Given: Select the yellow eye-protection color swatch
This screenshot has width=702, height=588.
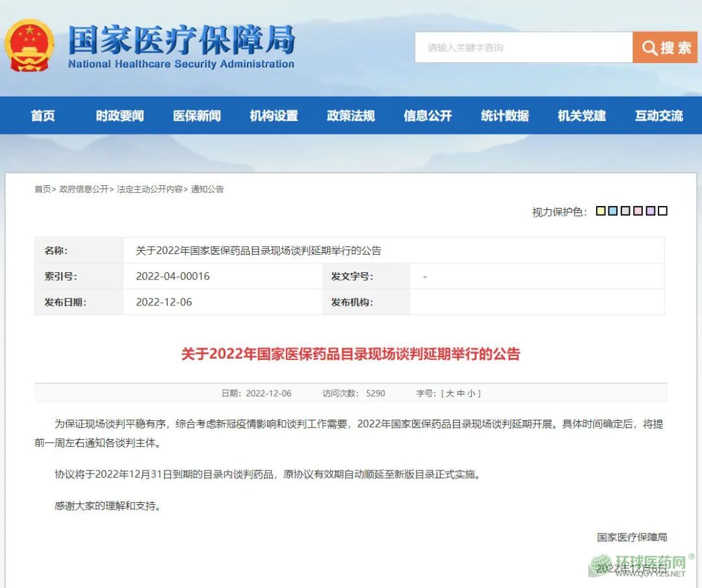Looking at the screenshot, I should pos(601,211).
